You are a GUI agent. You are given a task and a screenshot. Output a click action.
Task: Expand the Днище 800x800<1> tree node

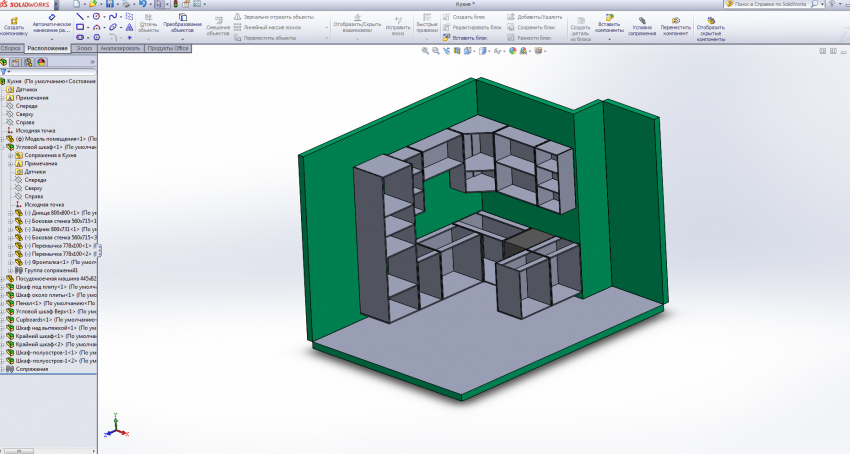point(10,213)
